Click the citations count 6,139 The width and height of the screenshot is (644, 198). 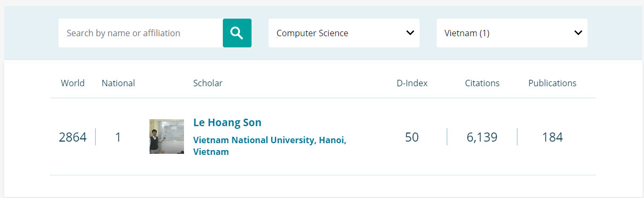tap(482, 137)
